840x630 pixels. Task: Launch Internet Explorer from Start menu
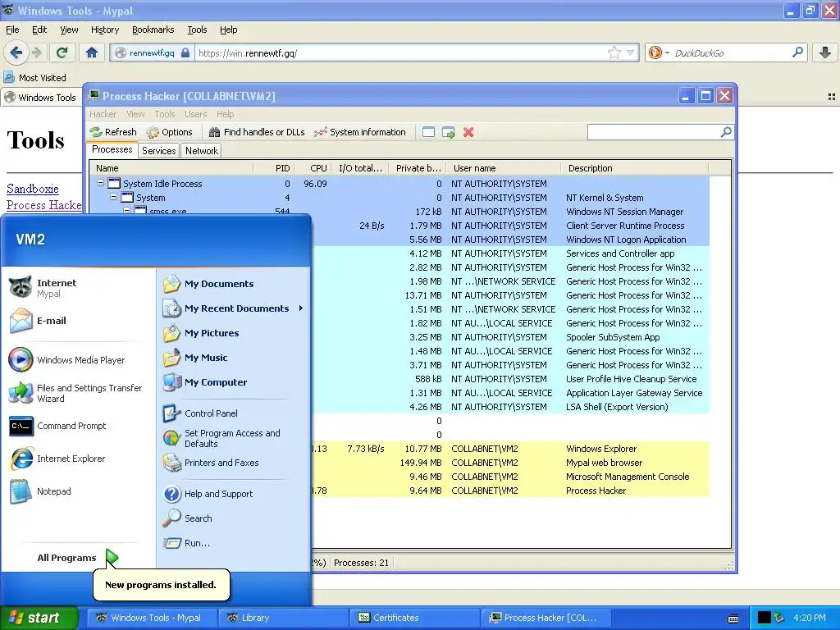[57, 459]
